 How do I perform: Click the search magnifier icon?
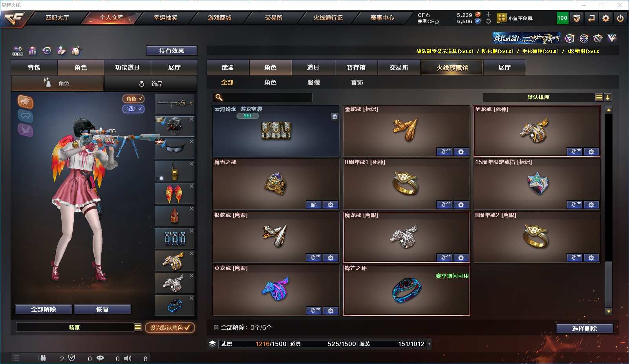pyautogui.click(x=219, y=97)
